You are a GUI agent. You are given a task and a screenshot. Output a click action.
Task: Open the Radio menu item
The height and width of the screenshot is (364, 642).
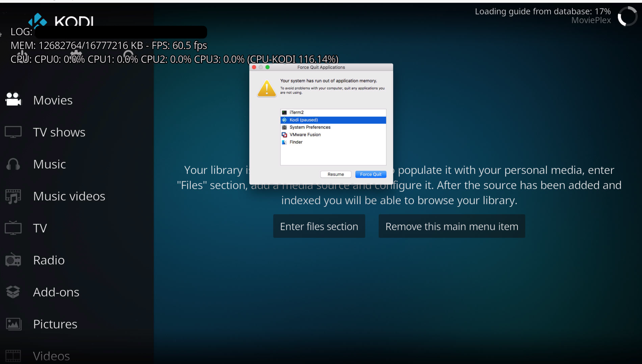pyautogui.click(x=49, y=260)
